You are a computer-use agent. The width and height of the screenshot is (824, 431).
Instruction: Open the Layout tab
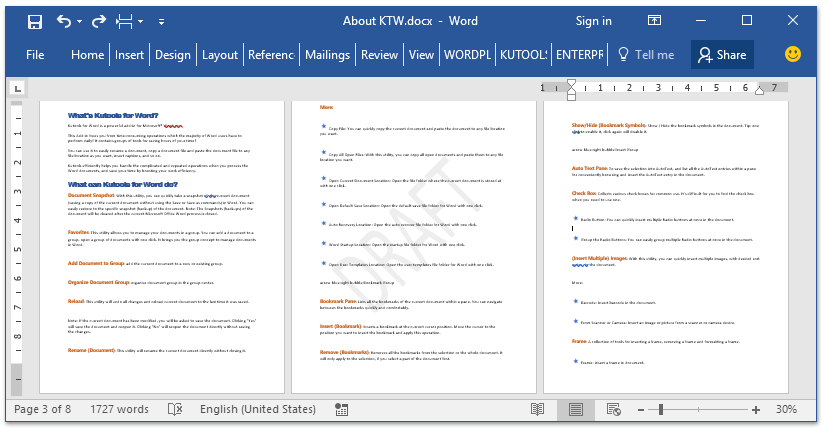[220, 55]
